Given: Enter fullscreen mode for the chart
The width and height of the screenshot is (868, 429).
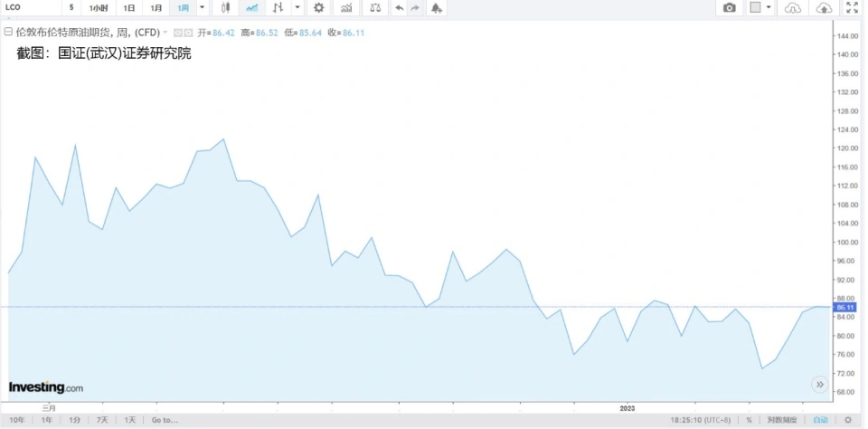Looking at the screenshot, I should (851, 8).
